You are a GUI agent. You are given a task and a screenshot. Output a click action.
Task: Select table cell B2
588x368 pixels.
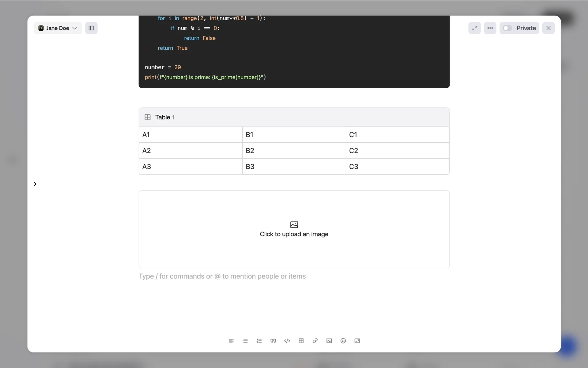294,151
